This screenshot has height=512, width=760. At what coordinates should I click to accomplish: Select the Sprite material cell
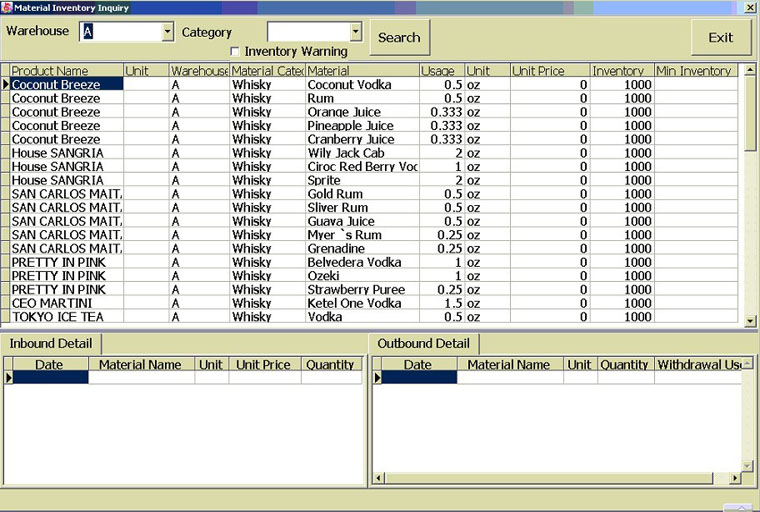coord(363,180)
